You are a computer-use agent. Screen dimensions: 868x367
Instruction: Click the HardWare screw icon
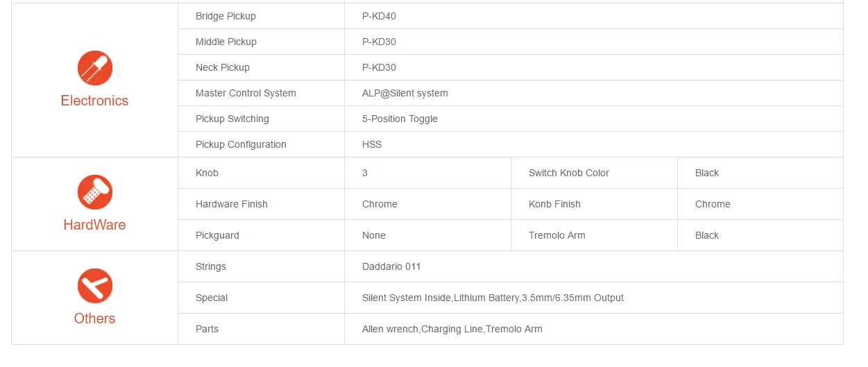94,192
